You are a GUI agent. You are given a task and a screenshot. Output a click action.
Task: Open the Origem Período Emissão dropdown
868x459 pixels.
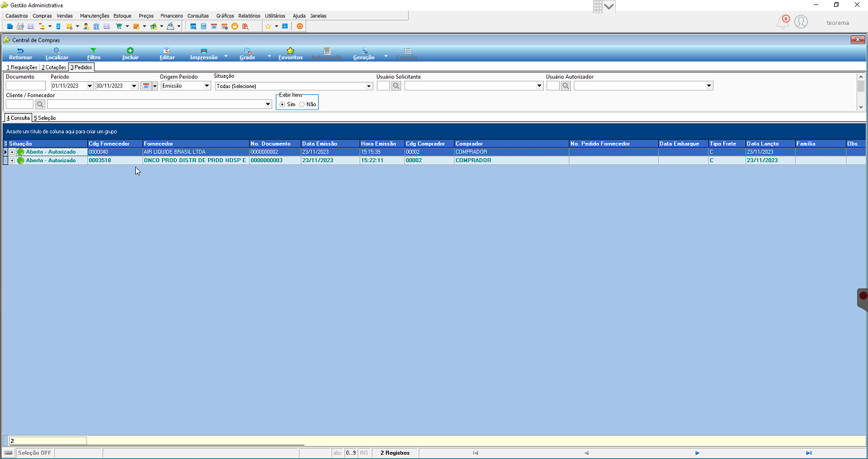207,86
